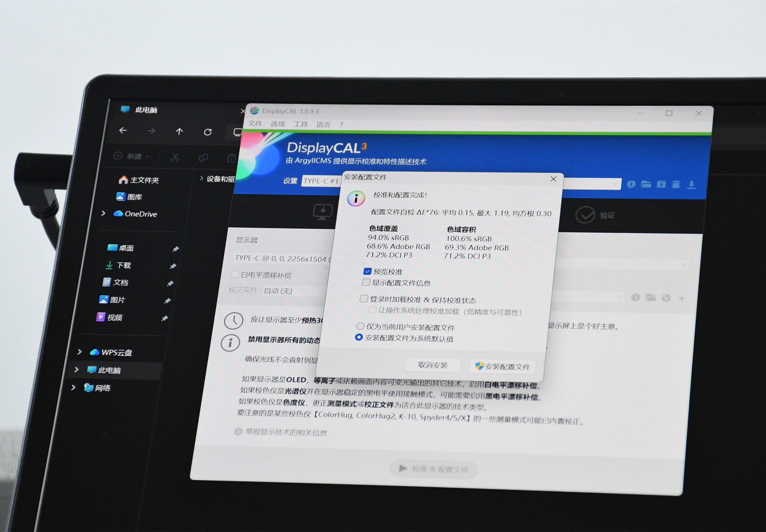Viewport: 766px width, 532px height.
Task: Click the download arrow icon in header
Action: point(691,185)
